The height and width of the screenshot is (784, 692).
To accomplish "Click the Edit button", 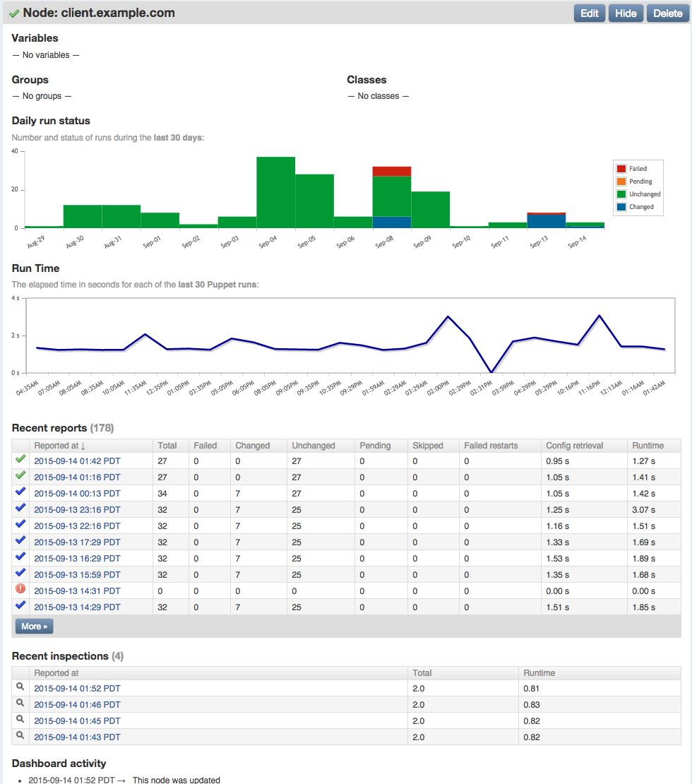I will [x=589, y=13].
